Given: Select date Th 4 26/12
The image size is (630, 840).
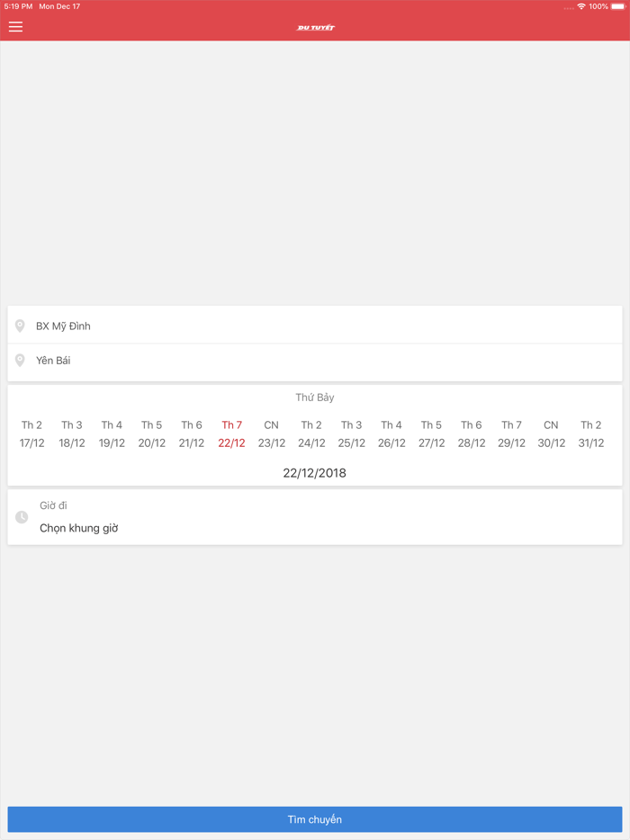Looking at the screenshot, I should (x=391, y=433).
